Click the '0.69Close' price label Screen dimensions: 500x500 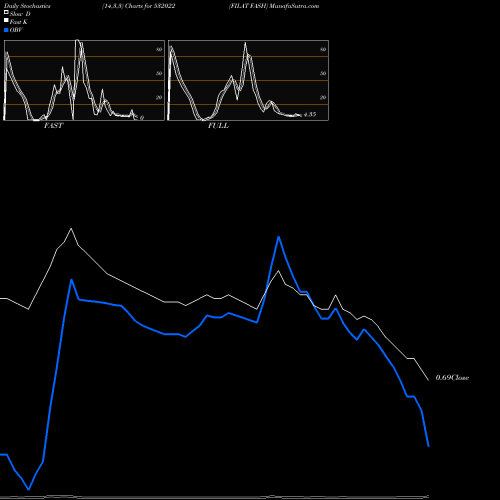(452, 378)
